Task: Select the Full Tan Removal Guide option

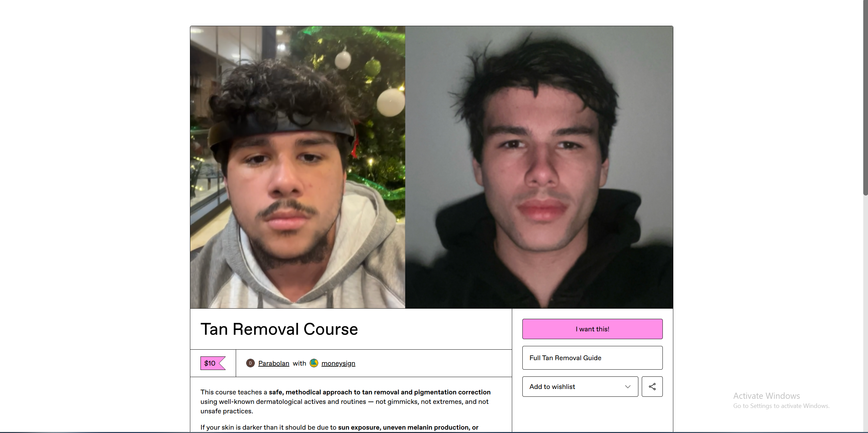Action: pyautogui.click(x=592, y=358)
